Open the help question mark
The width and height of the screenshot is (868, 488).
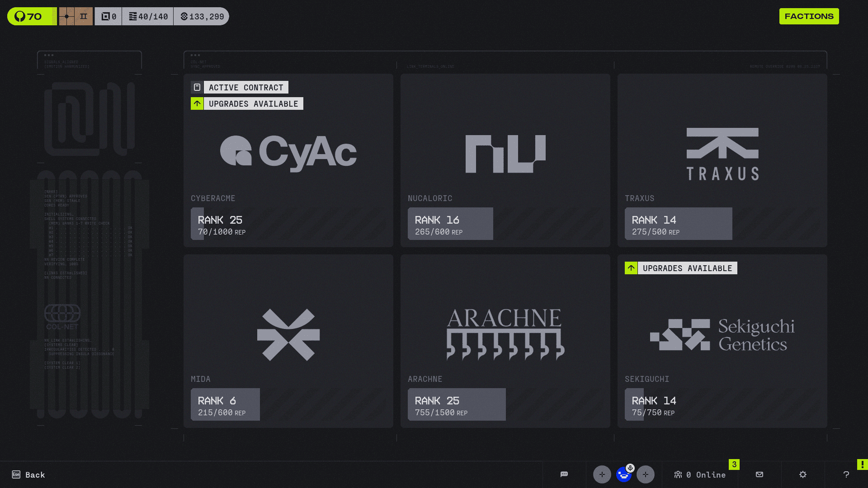(846, 474)
